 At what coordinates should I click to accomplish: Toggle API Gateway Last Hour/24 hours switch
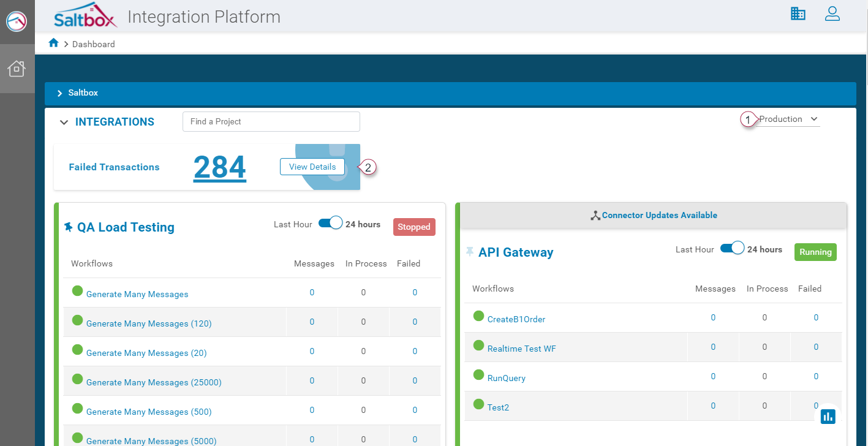coord(732,248)
